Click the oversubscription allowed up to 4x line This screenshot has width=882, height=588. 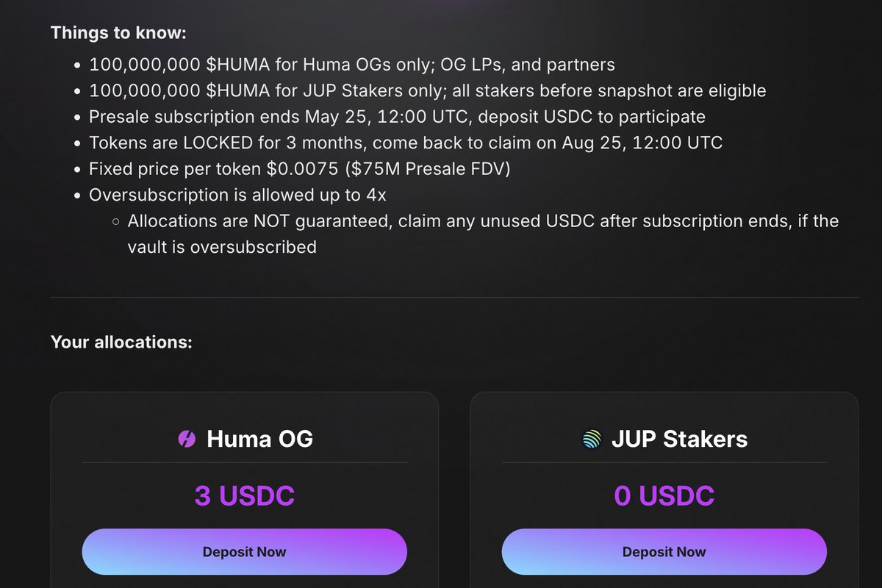click(237, 195)
